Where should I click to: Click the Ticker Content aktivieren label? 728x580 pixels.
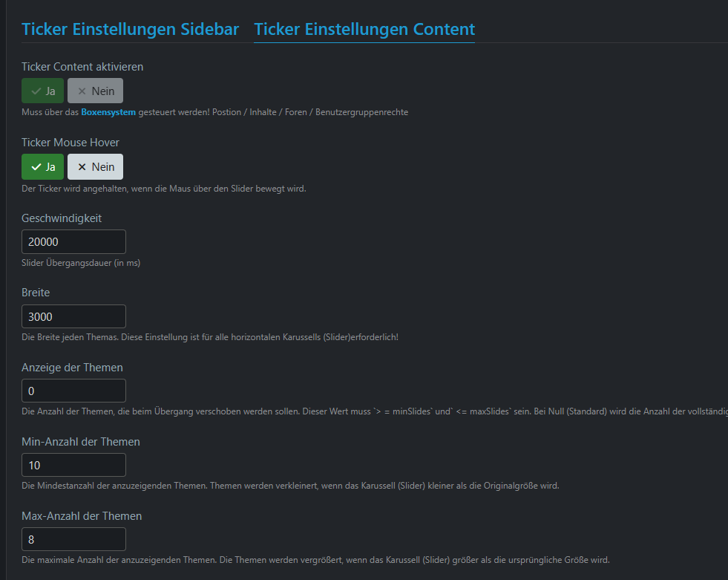pos(82,67)
